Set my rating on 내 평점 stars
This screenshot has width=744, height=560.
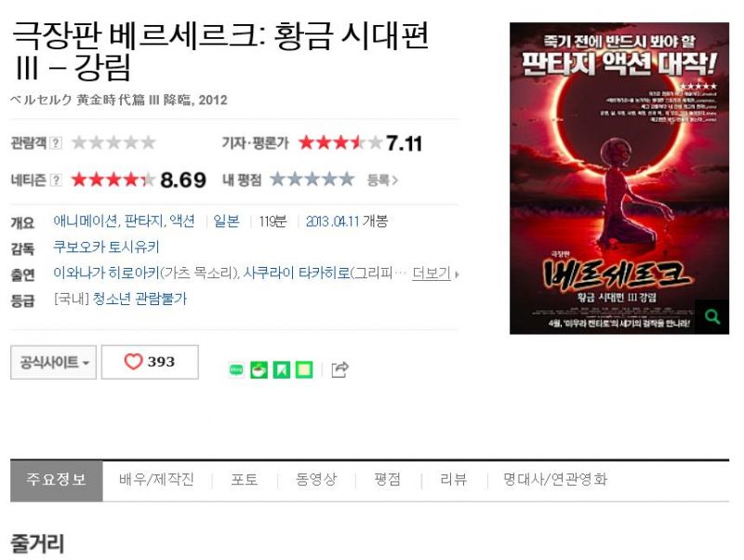click(312, 180)
